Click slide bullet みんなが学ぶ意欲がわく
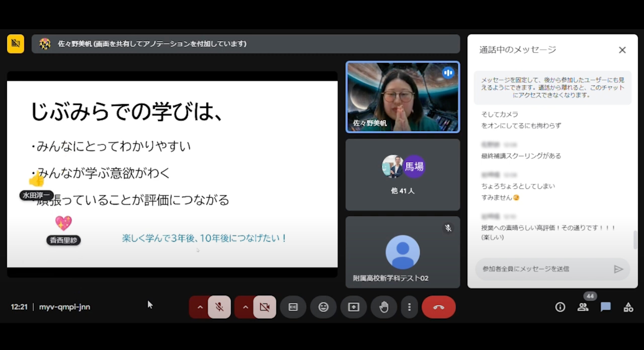The height and width of the screenshot is (350, 644). [101, 173]
